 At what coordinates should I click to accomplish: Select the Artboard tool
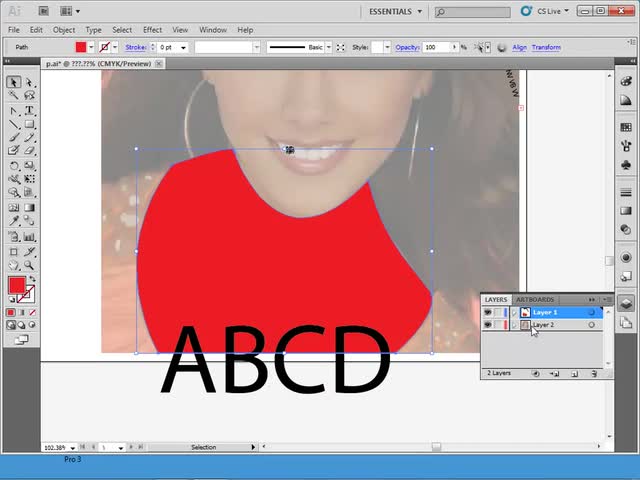point(13,252)
